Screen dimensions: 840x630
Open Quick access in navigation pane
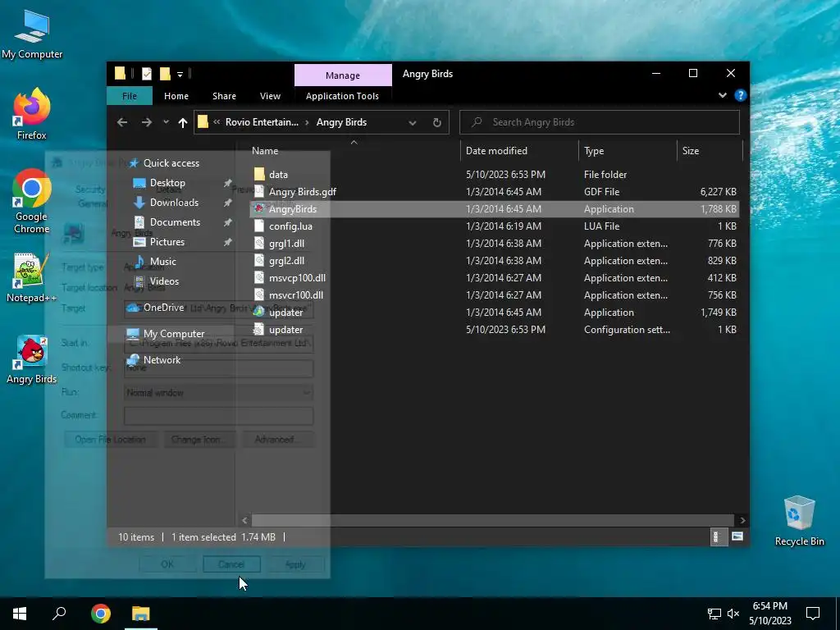click(x=171, y=163)
